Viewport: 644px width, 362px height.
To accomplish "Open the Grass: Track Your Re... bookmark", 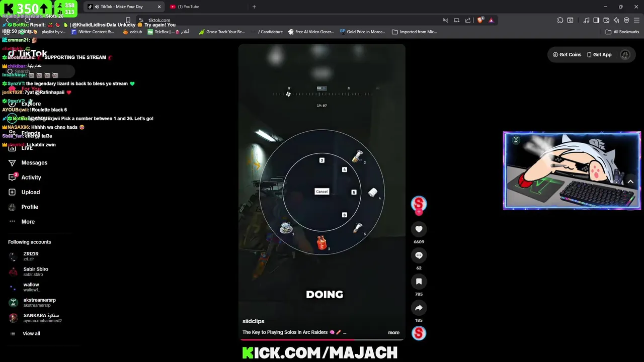I will (x=222, y=32).
